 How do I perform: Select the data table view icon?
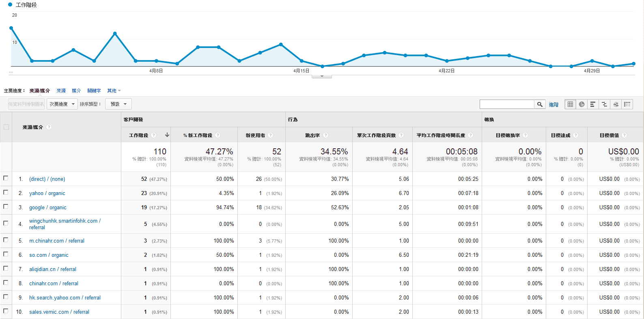tap(570, 104)
